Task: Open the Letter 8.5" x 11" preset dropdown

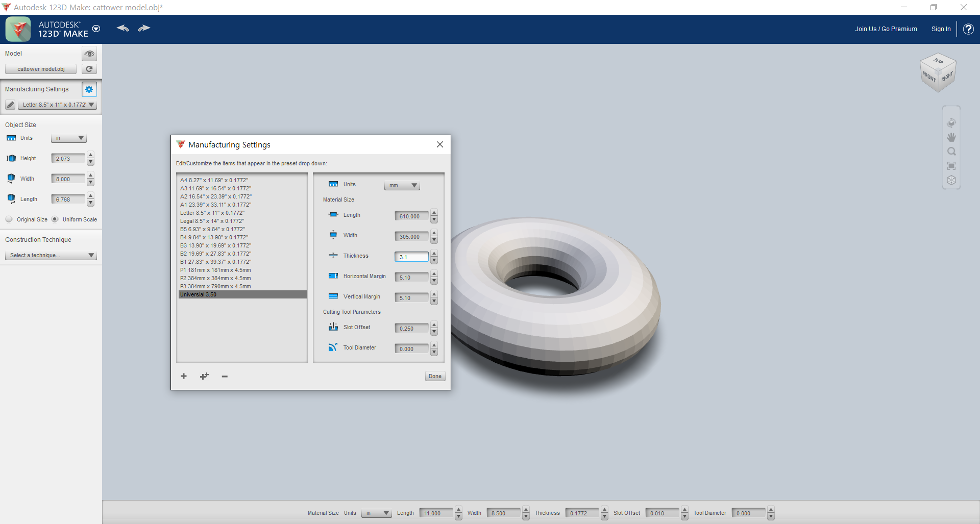Action: pos(57,105)
